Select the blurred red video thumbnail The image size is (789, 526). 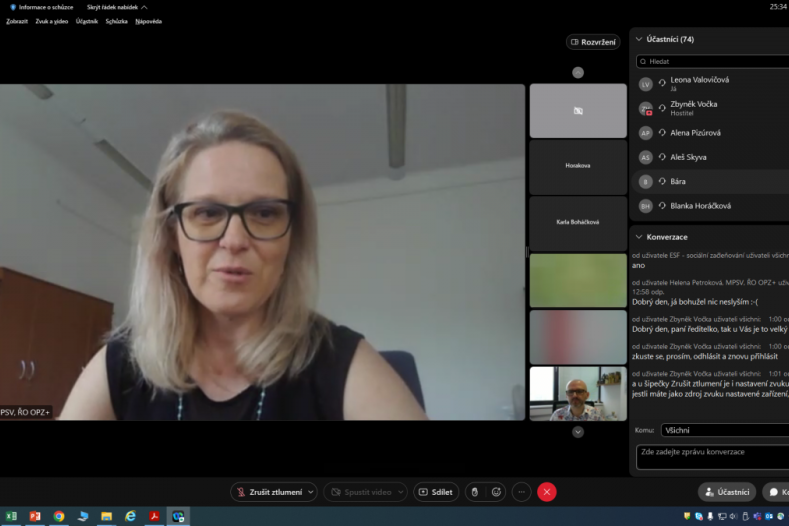click(x=578, y=337)
